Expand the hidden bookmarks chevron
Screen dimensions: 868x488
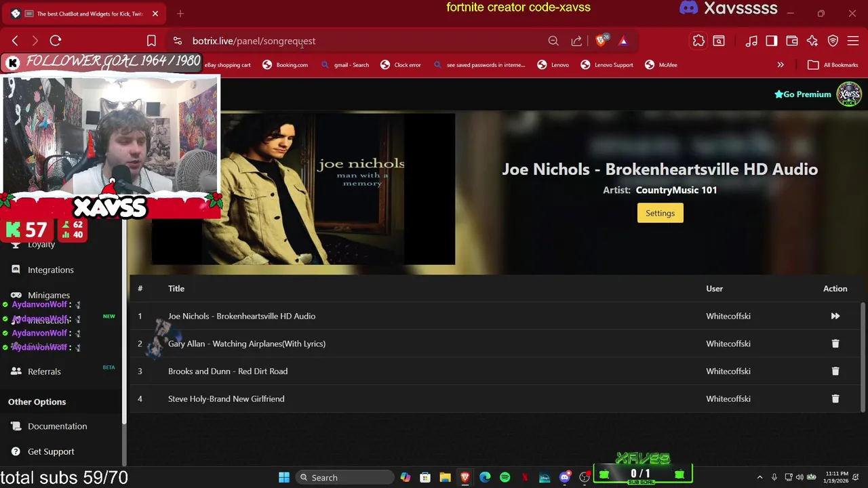781,65
